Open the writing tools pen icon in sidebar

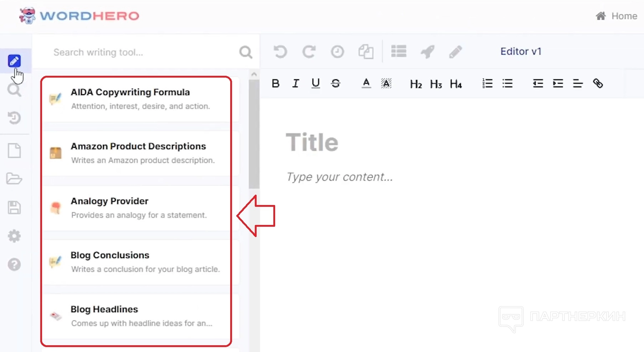click(14, 61)
